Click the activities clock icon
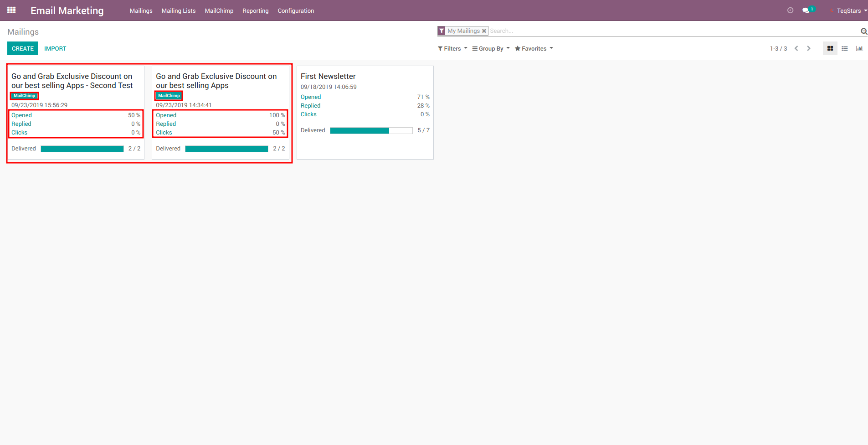The image size is (868, 445). (790, 10)
